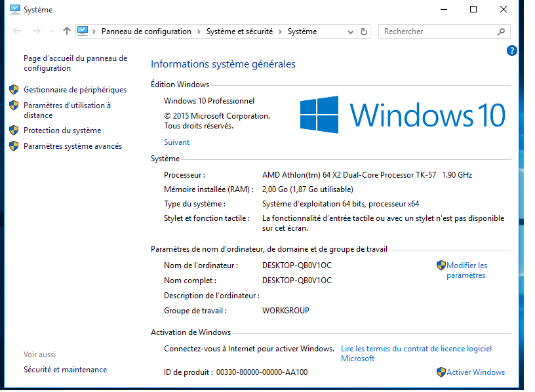Select Panneau de configuration breadcrumb
This screenshot has width=535, height=392.
coord(146,31)
